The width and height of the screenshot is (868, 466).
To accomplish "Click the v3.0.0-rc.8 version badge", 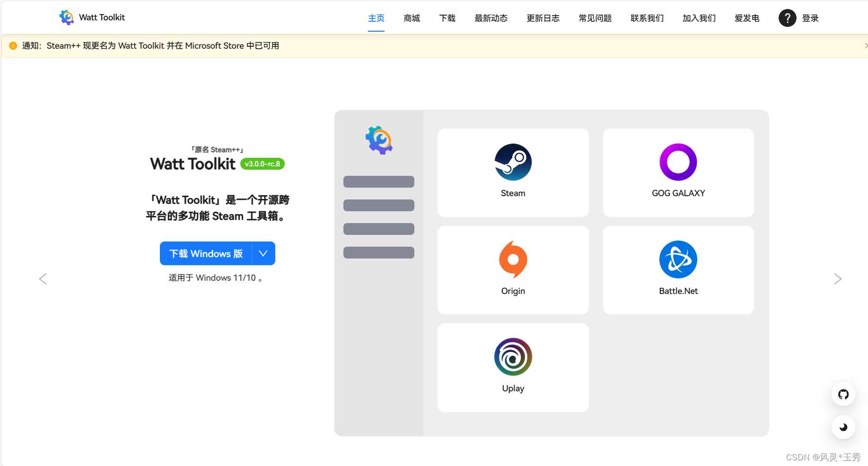I will [x=263, y=164].
